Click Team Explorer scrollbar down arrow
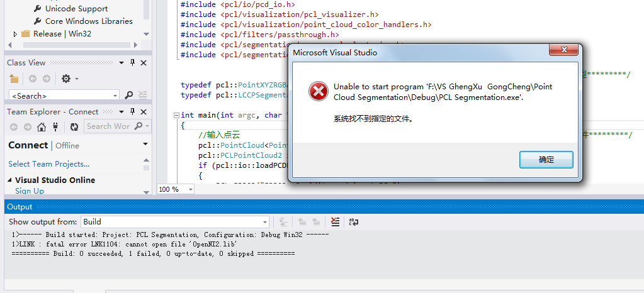The width and height of the screenshot is (644, 293). coord(146,192)
